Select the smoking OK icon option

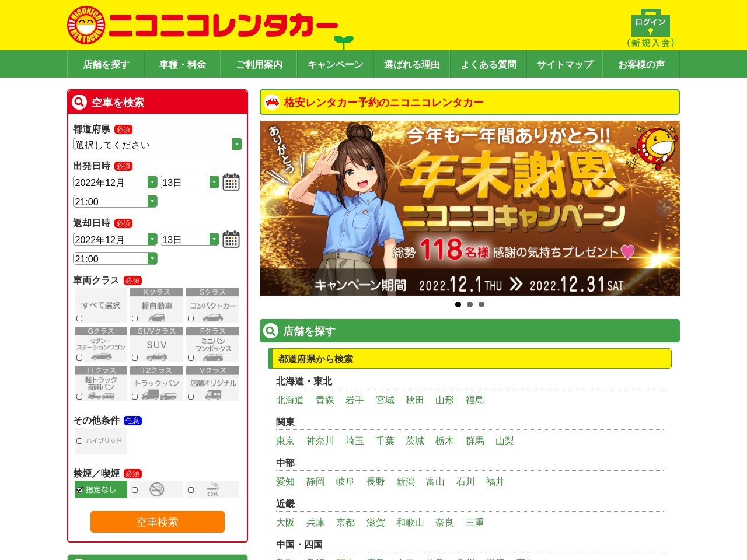(212, 489)
